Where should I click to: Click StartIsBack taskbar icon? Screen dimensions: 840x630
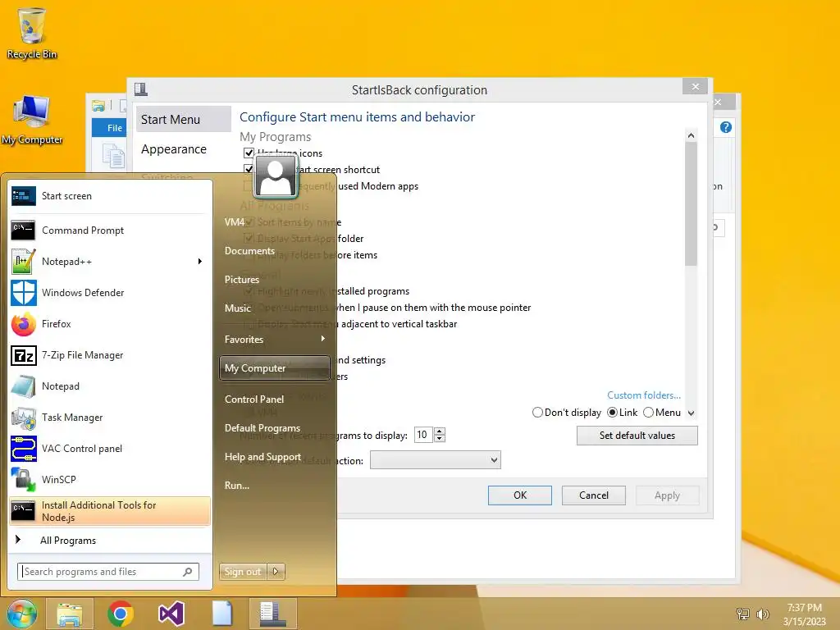click(272, 614)
